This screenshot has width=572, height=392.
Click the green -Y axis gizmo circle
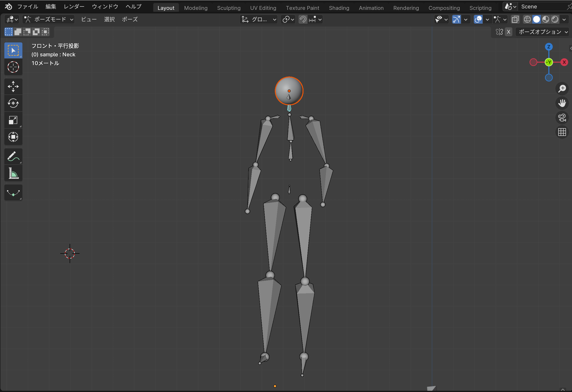[x=549, y=62]
